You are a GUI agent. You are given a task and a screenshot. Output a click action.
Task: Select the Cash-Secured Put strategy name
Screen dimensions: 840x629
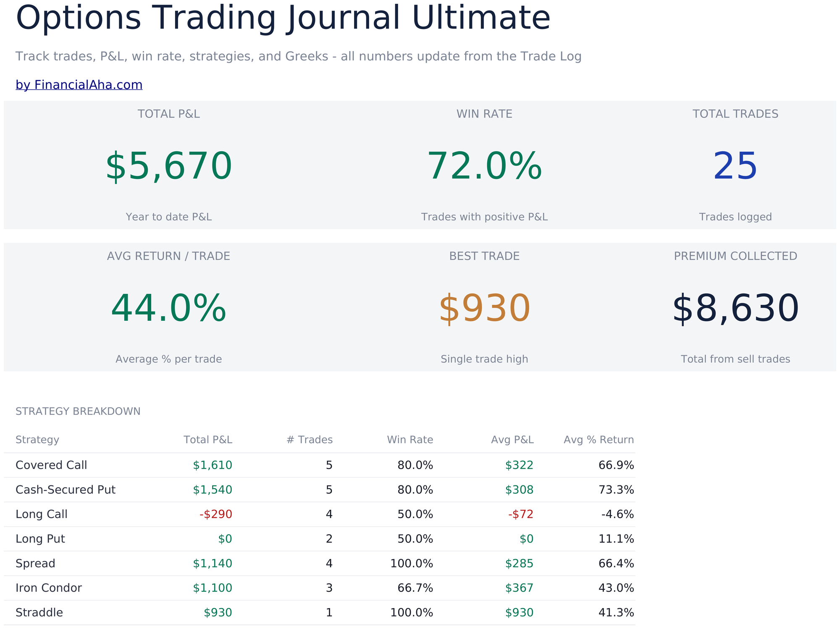pos(66,490)
